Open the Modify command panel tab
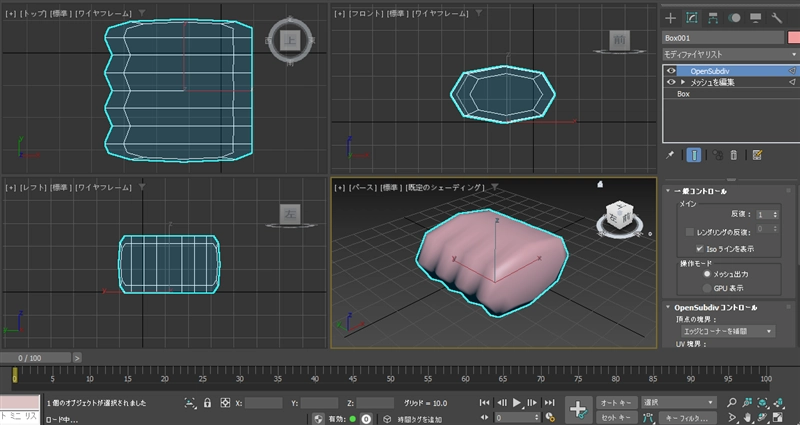 691,18
